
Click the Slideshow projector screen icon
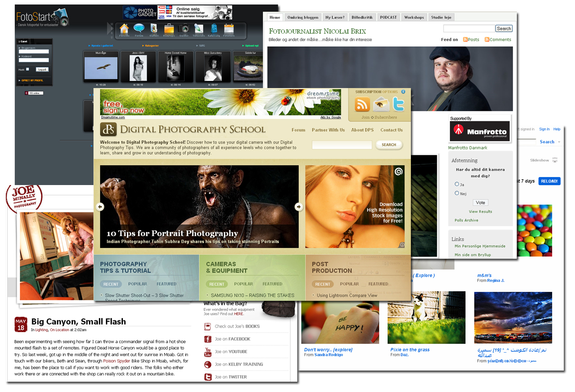(x=555, y=160)
